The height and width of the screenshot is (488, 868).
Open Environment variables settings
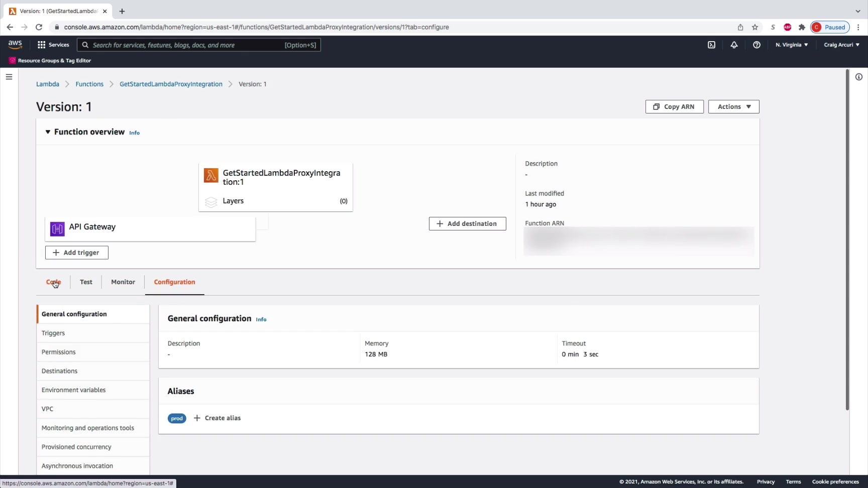point(93,390)
